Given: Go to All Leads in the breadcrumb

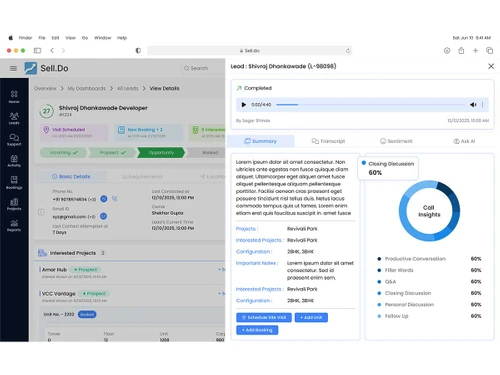Looking at the screenshot, I should pos(127,88).
